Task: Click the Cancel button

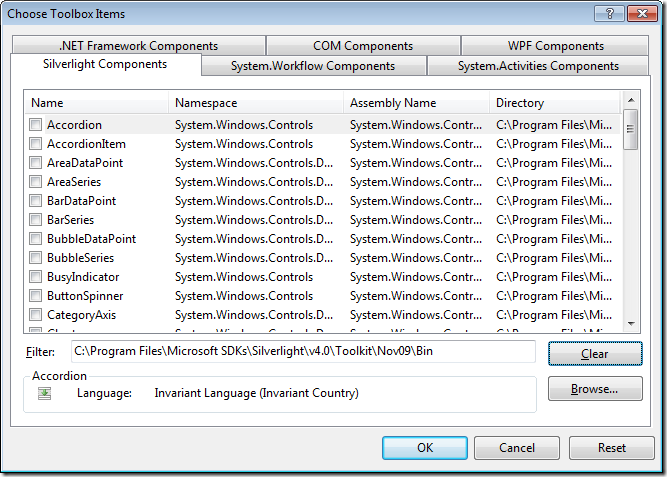Action: pos(517,448)
